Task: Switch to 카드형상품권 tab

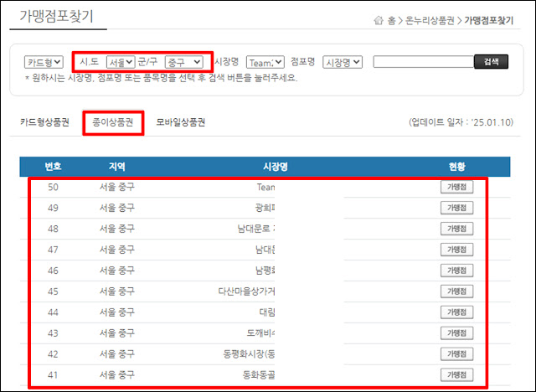Action: 44,122
